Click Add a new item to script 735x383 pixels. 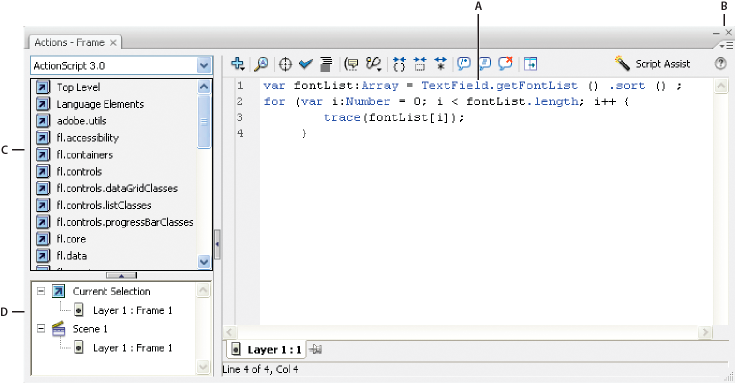point(238,64)
